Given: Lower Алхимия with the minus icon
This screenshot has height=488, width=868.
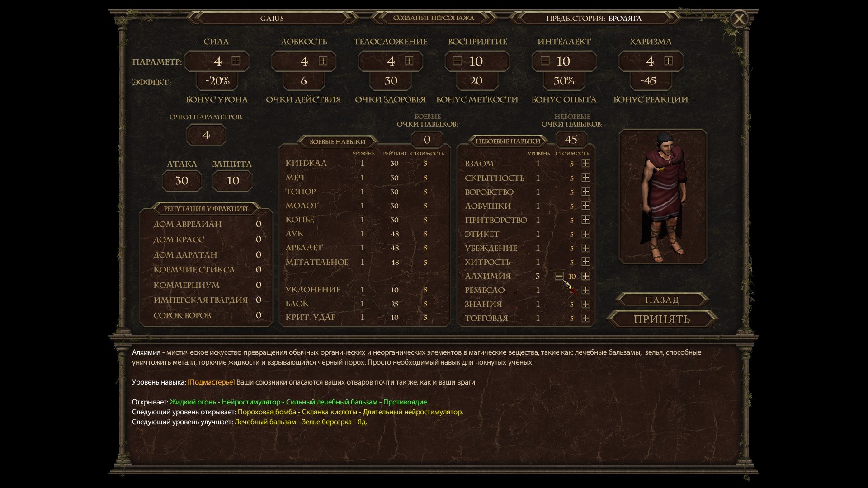Looking at the screenshot, I should [559, 276].
